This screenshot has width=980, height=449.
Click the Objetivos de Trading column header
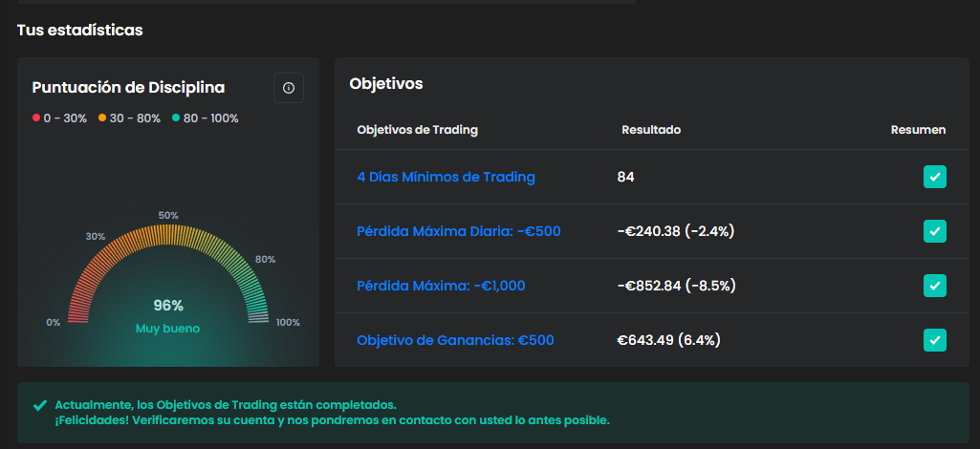(x=417, y=130)
